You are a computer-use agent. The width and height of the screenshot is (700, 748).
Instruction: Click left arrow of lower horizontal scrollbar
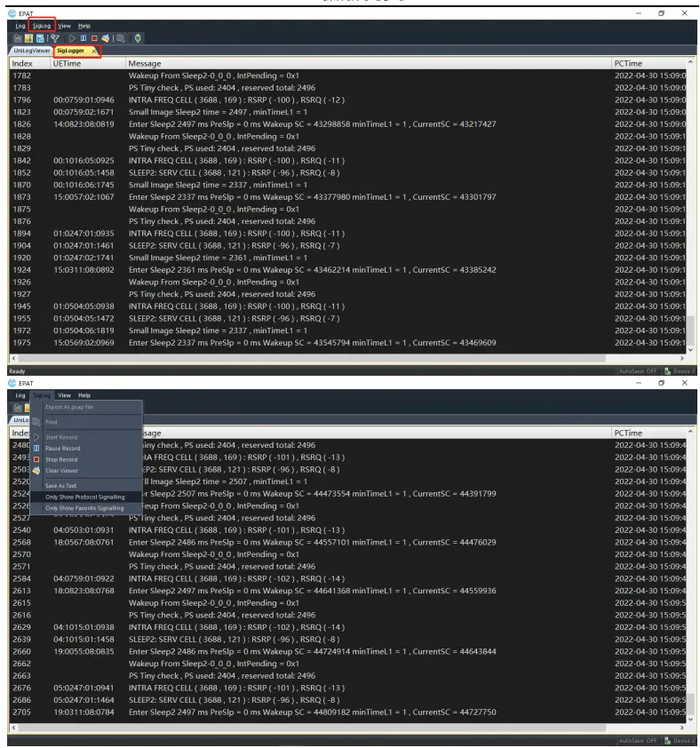13,728
